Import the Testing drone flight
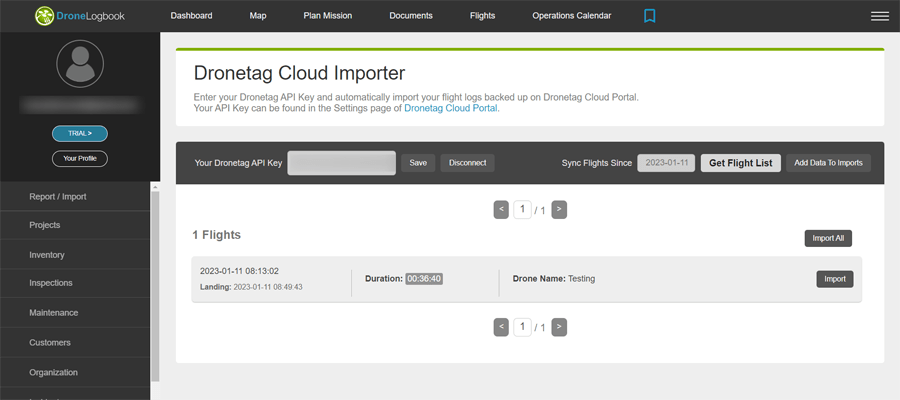The width and height of the screenshot is (900, 400). pos(835,279)
